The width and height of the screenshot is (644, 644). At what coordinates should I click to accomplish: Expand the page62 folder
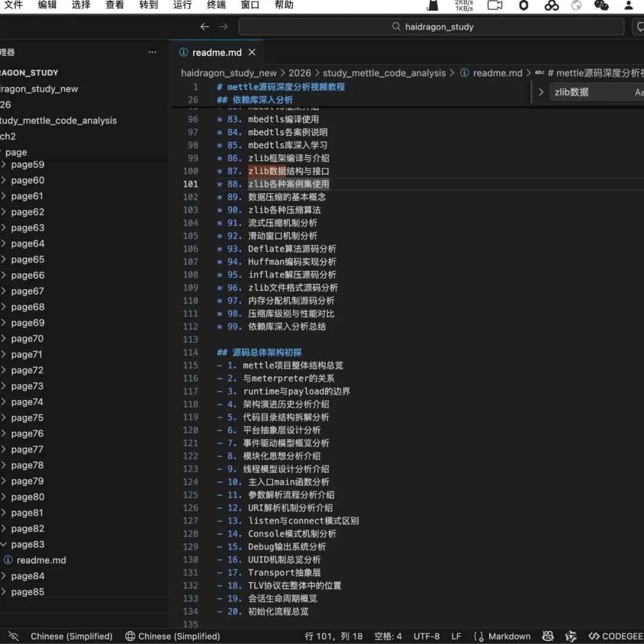click(x=27, y=212)
